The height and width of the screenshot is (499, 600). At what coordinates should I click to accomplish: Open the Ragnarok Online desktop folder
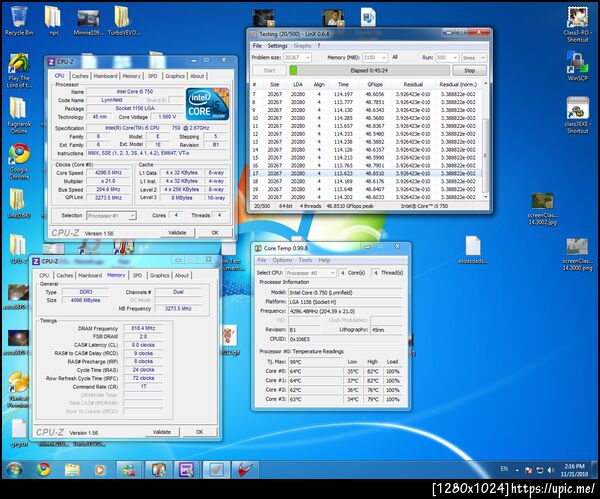click(19, 116)
